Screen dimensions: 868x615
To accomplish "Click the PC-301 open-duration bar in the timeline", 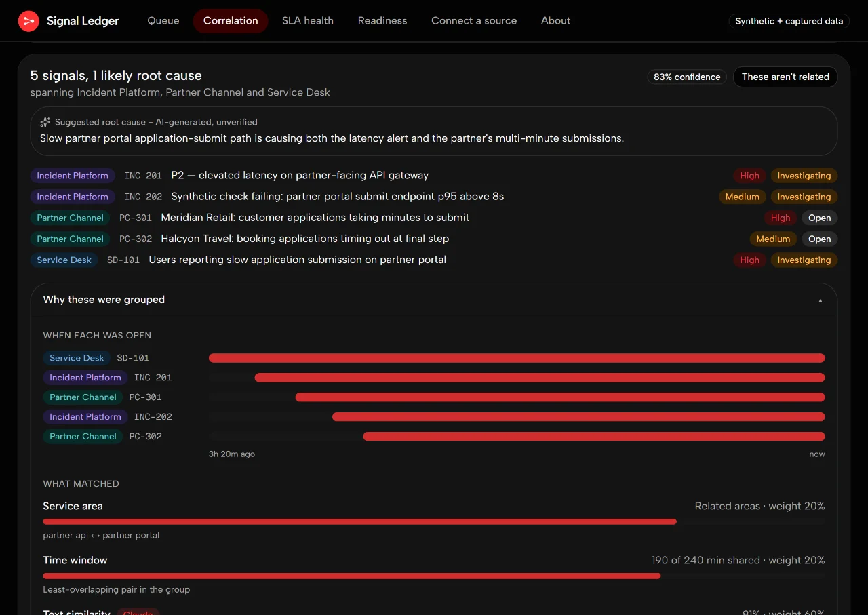I will coord(560,397).
